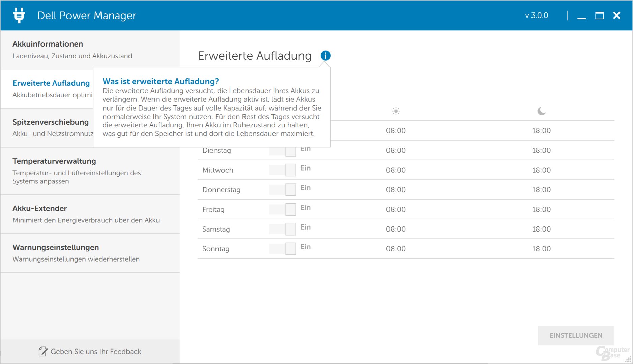Image resolution: width=633 pixels, height=364 pixels.
Task: Click the Mittwoch start time 08:00
Action: point(396,170)
